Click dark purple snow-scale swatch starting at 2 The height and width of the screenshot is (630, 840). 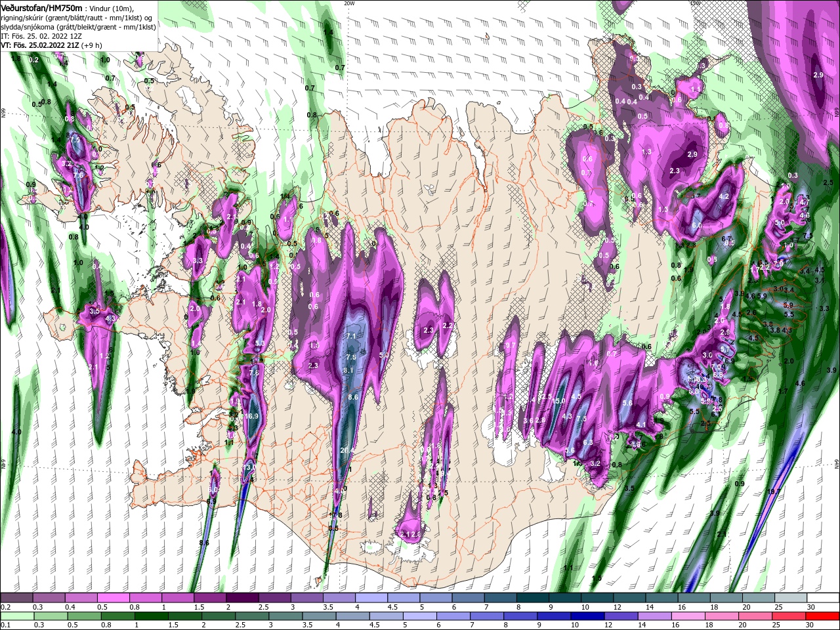click(x=242, y=598)
